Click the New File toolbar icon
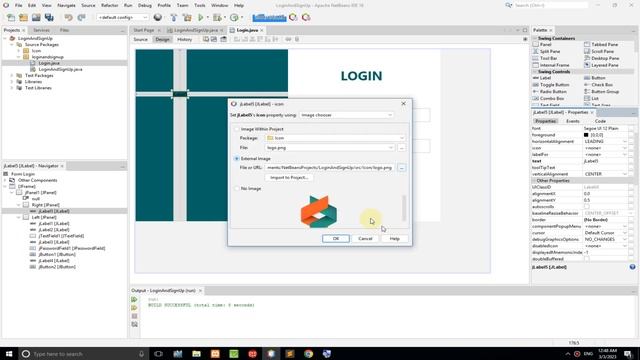640x360 pixels. click(x=11, y=18)
